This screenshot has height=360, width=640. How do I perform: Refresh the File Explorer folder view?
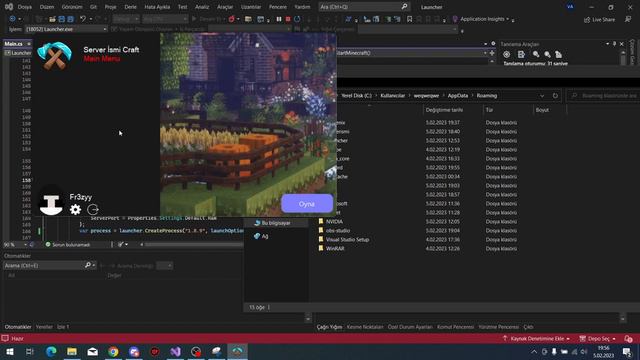pos(555,96)
